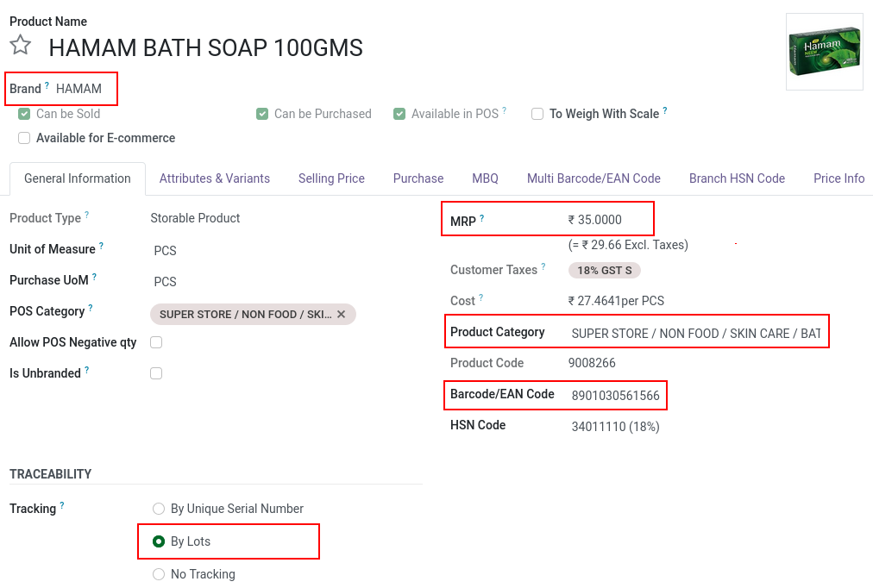873x588 pixels.
Task: Toggle the Can be Purchased checkbox
Action: [x=262, y=114]
